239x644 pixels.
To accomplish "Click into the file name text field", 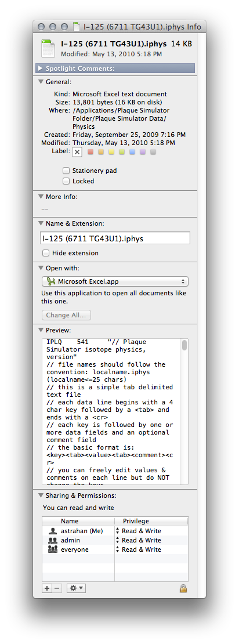I will pyautogui.click(x=115, y=238).
